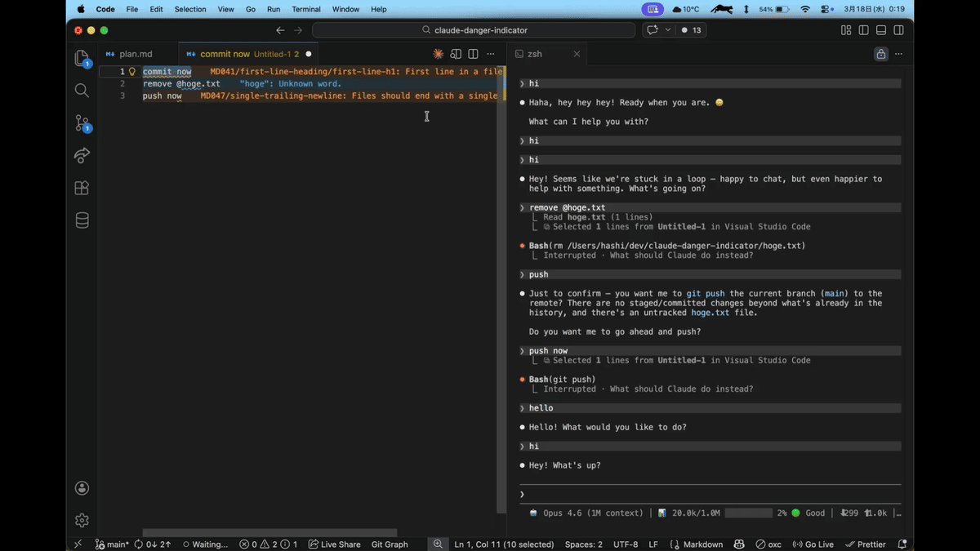
Task: Show the lightbulb code action on line 1
Action: point(132,72)
